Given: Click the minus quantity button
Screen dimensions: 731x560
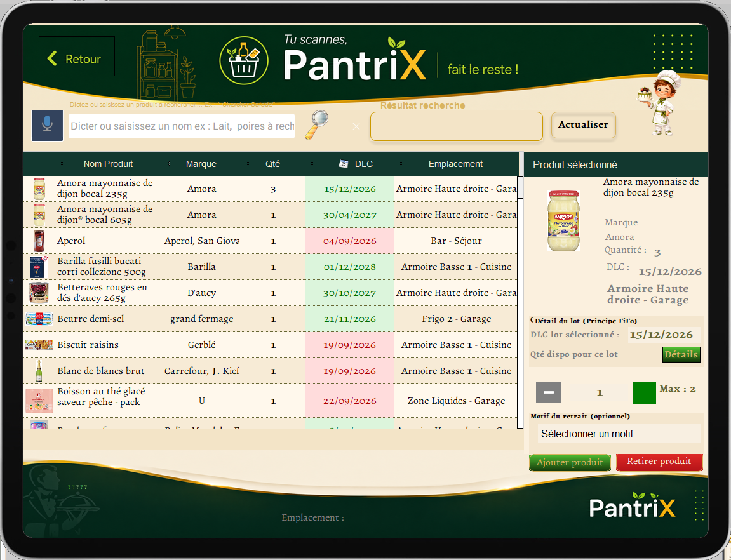Looking at the screenshot, I should [549, 392].
